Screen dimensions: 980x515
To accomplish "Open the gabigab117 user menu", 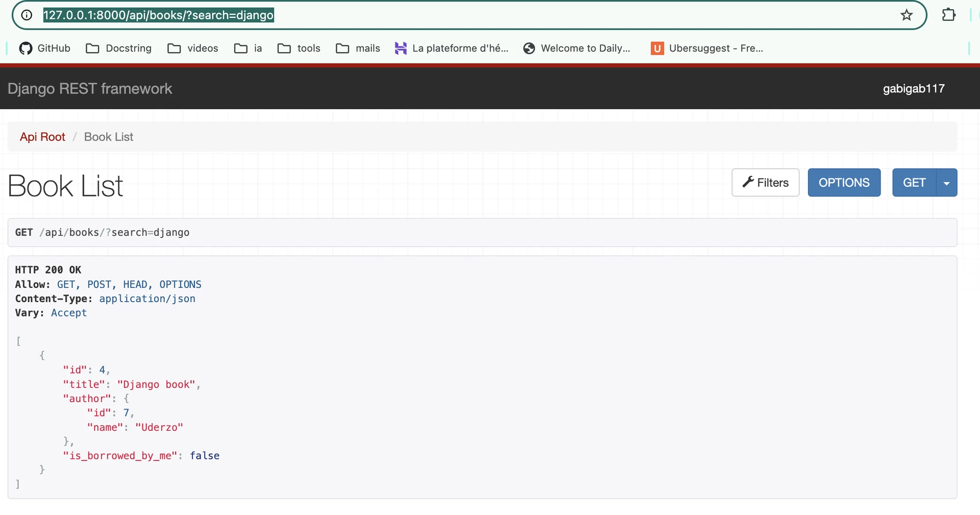I will coord(913,89).
